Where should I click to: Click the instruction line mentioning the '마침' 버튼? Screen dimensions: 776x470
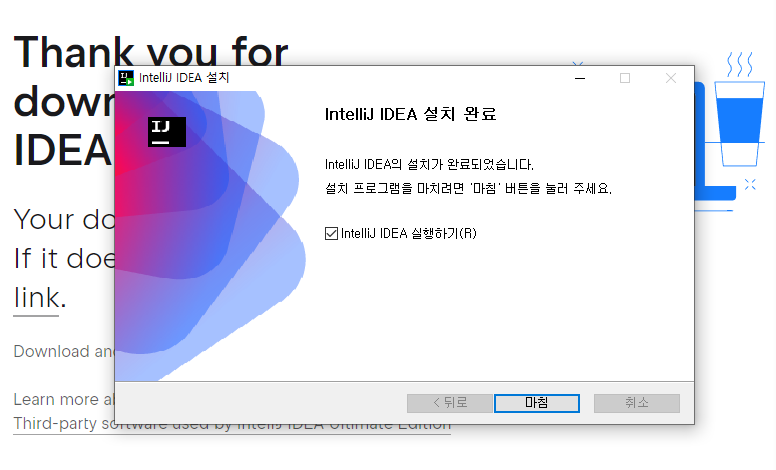click(468, 188)
